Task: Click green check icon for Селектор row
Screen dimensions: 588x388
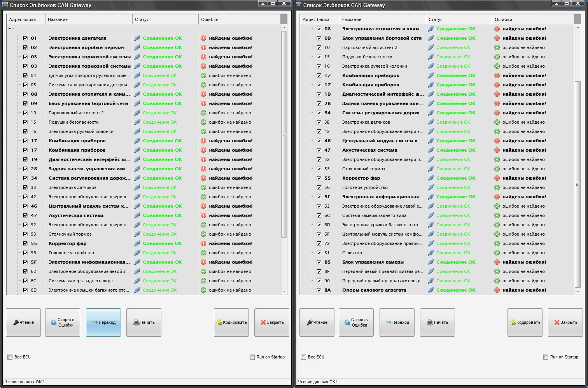Action: 497,253
